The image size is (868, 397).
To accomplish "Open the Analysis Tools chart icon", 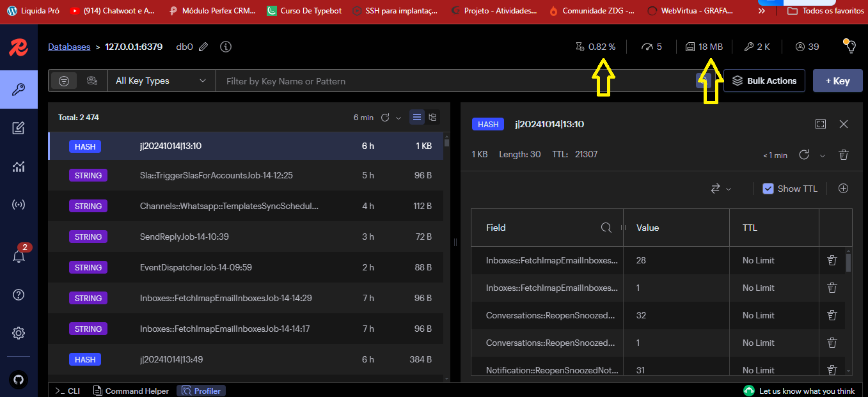I will click(x=19, y=166).
